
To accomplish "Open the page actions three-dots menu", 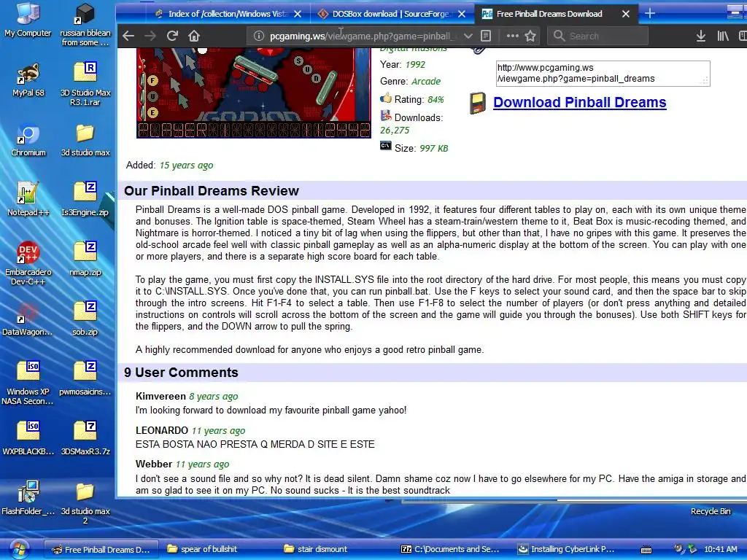I will [513, 36].
